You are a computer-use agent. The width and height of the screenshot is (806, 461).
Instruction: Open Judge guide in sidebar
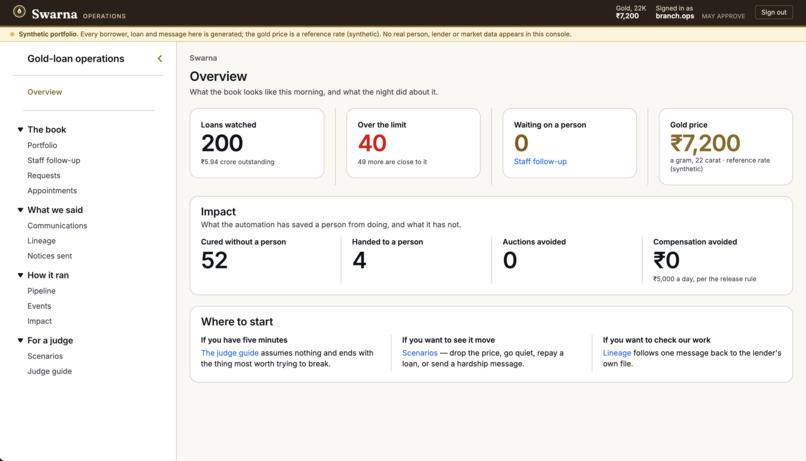point(49,371)
